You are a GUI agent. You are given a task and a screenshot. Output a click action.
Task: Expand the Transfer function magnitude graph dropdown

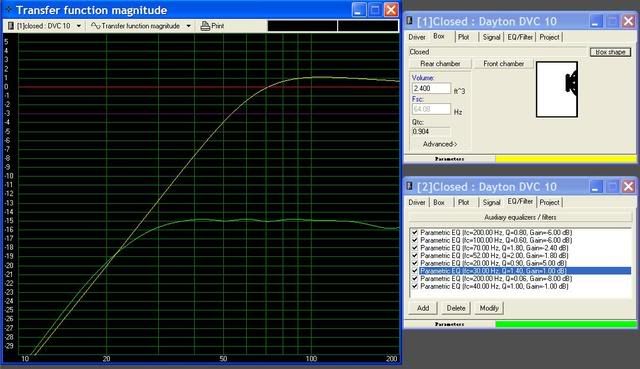coord(189,26)
